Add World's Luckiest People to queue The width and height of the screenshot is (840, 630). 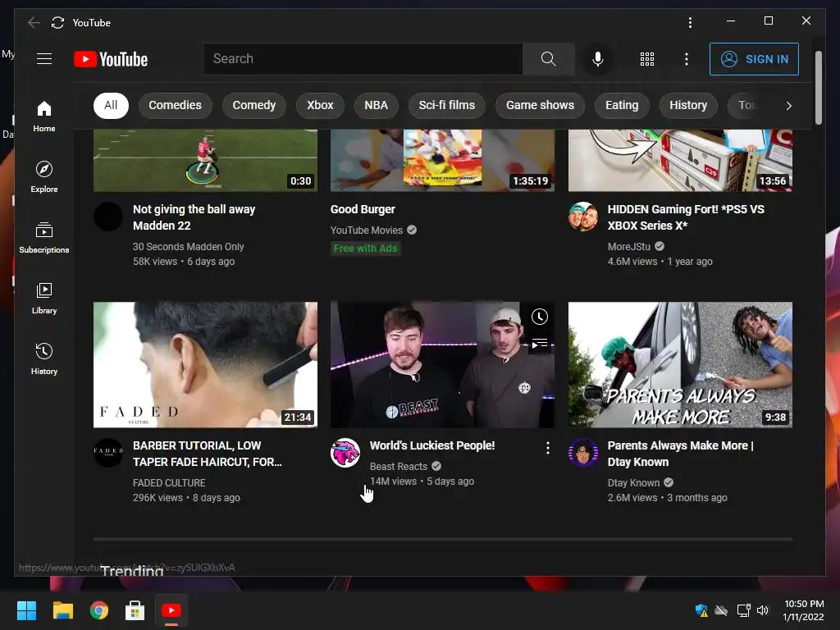tap(540, 344)
